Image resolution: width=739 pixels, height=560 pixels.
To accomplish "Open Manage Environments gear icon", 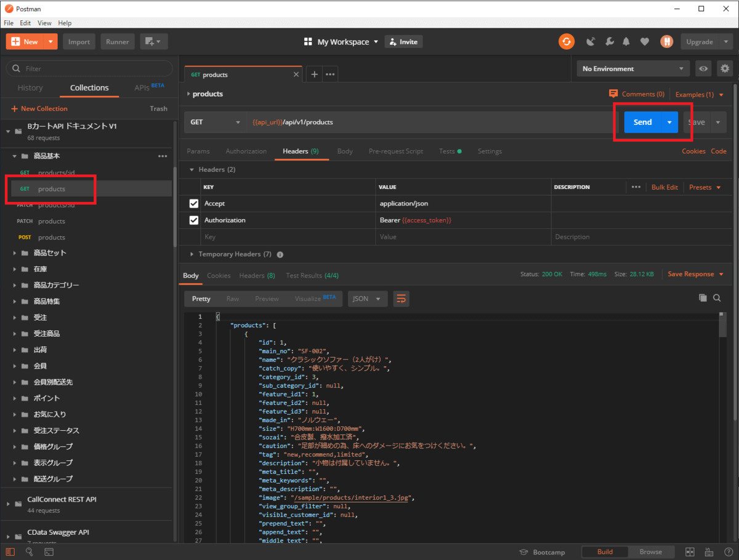I will tap(724, 68).
